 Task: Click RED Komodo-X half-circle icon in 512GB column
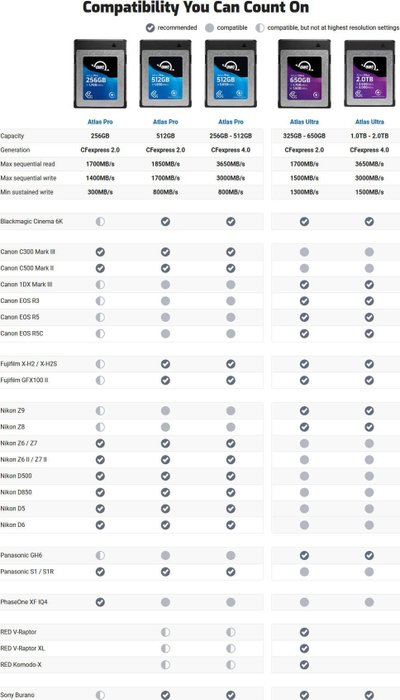point(165,665)
